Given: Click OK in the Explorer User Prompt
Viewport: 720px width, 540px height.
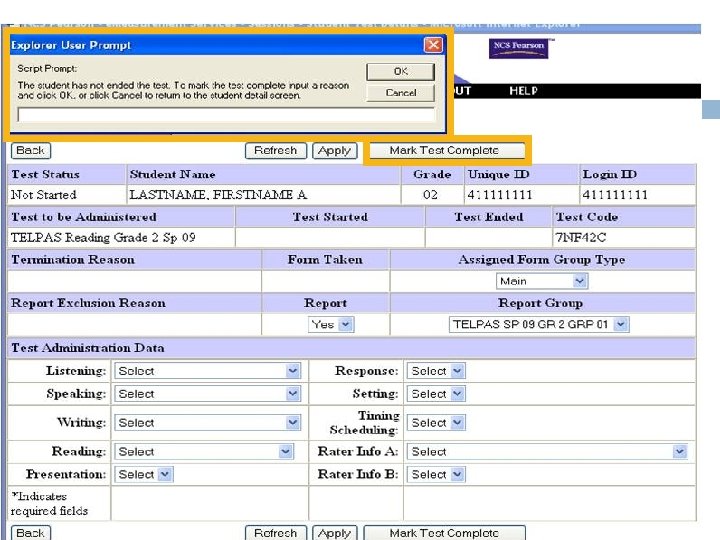Looking at the screenshot, I should (400, 72).
